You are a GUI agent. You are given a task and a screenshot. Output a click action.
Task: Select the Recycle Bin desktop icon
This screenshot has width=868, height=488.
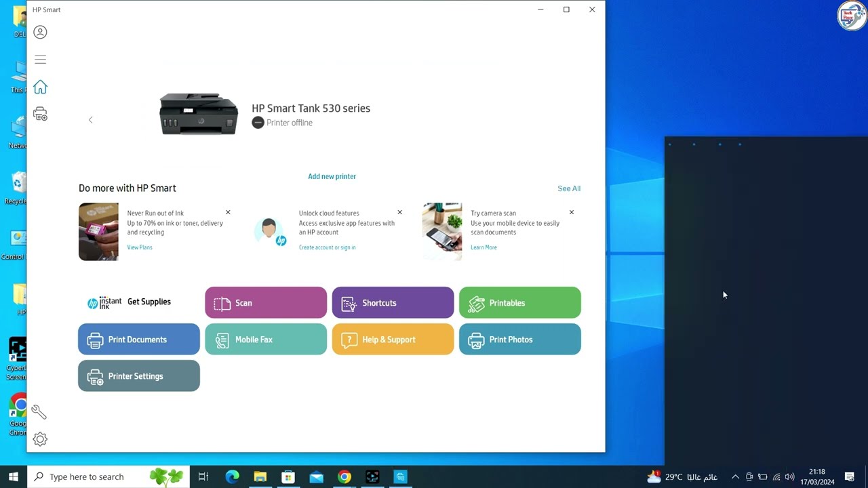tap(18, 188)
